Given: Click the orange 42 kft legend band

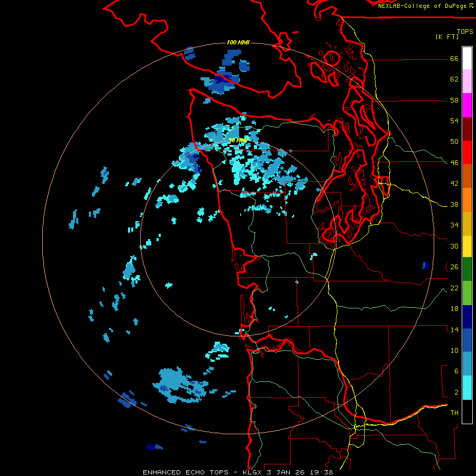Looking at the screenshot, I should pos(467,200).
